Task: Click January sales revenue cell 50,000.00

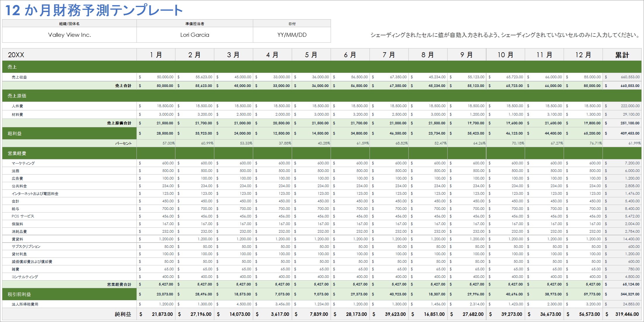Action: [156, 77]
